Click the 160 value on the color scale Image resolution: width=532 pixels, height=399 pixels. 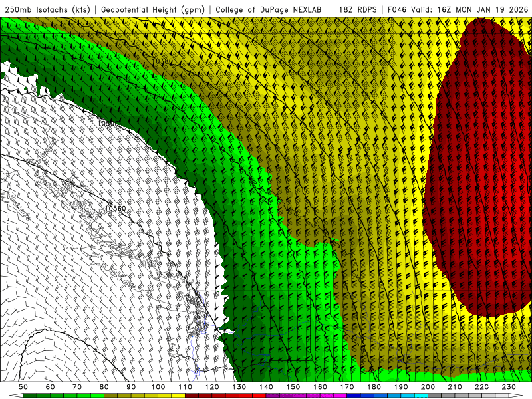pos(320,387)
